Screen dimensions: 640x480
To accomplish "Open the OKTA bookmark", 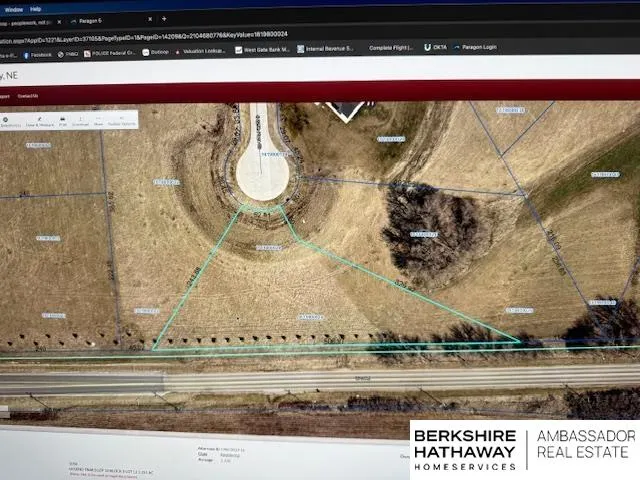I will [x=435, y=47].
